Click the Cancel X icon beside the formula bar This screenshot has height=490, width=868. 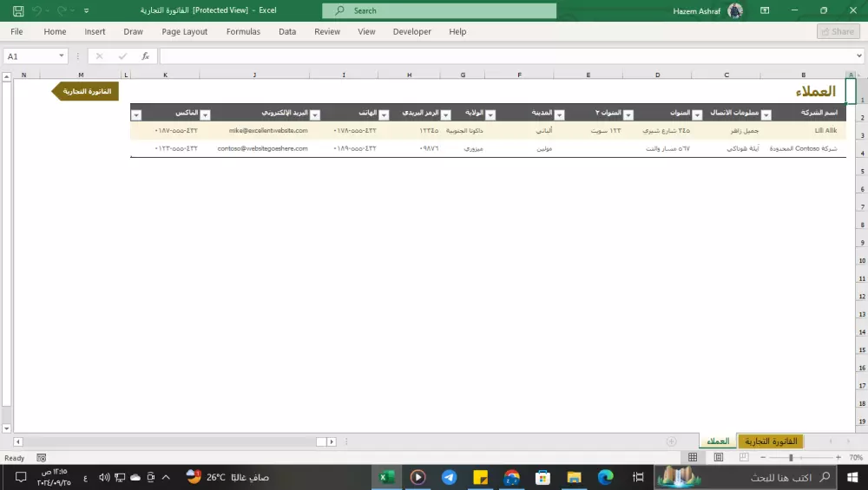coord(100,56)
